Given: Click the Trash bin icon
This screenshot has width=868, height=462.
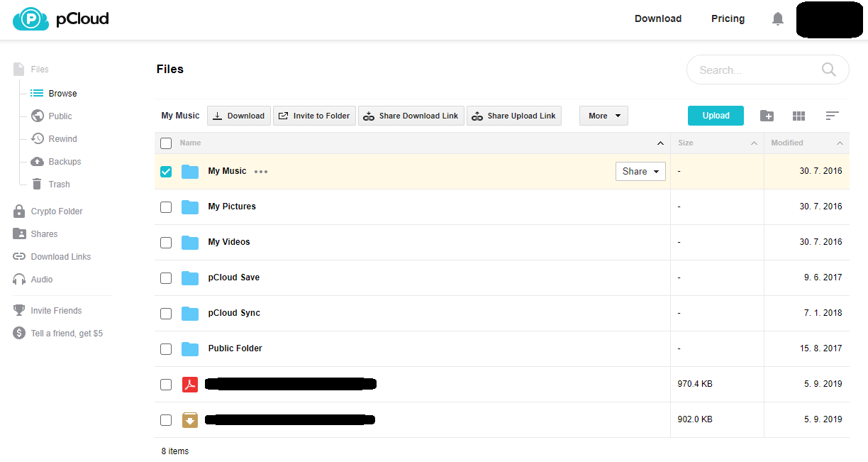Looking at the screenshot, I should (38, 185).
